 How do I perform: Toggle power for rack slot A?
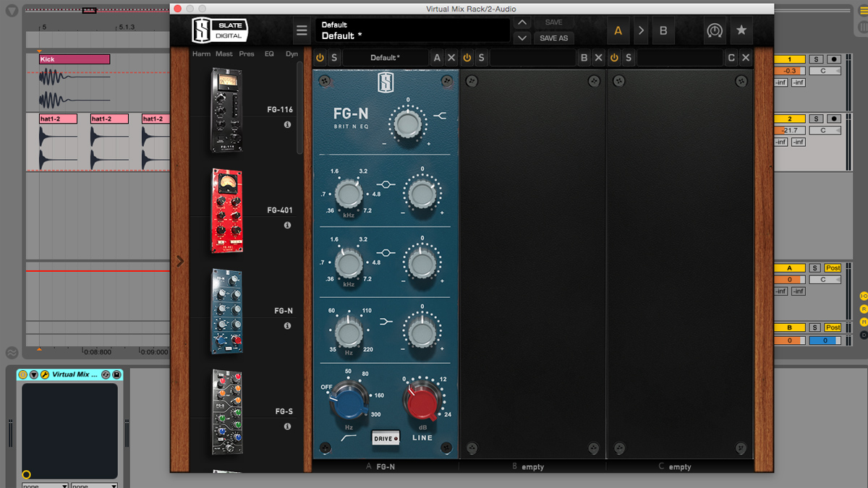[x=320, y=58]
